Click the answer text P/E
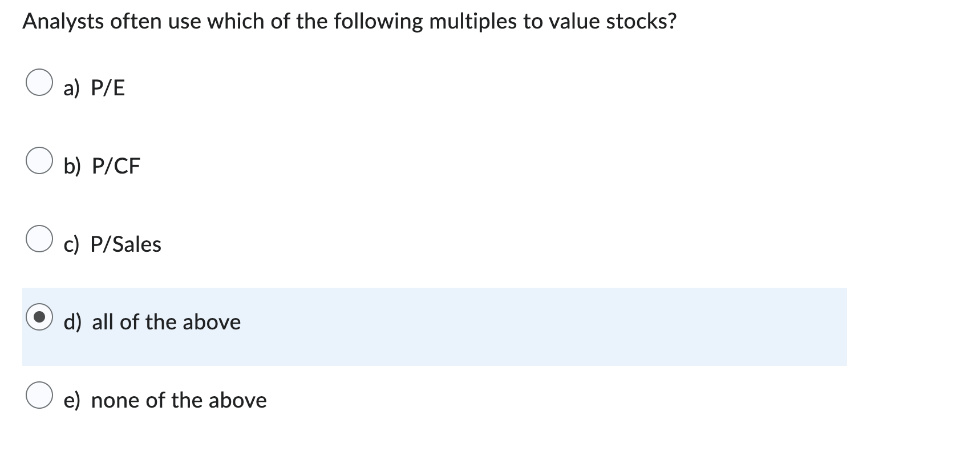 coord(108,87)
